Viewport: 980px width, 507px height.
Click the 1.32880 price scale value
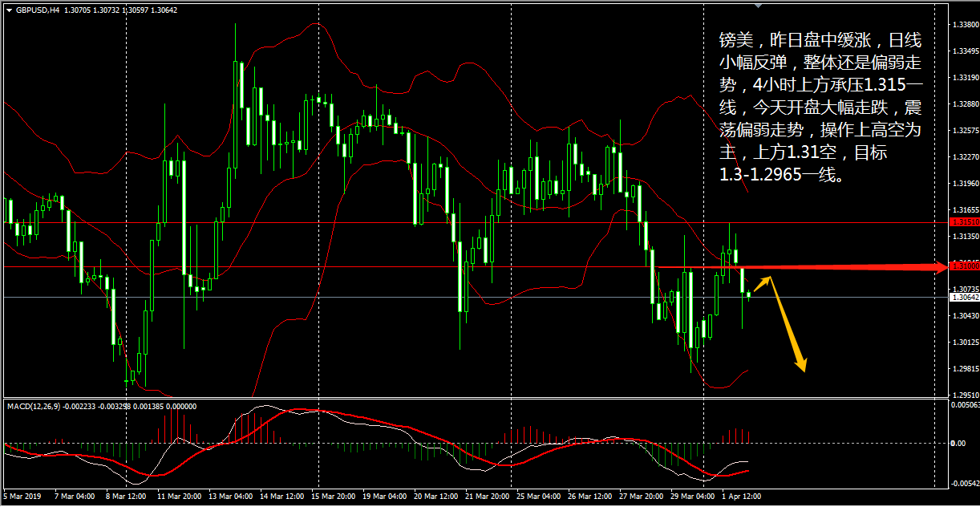pos(966,104)
